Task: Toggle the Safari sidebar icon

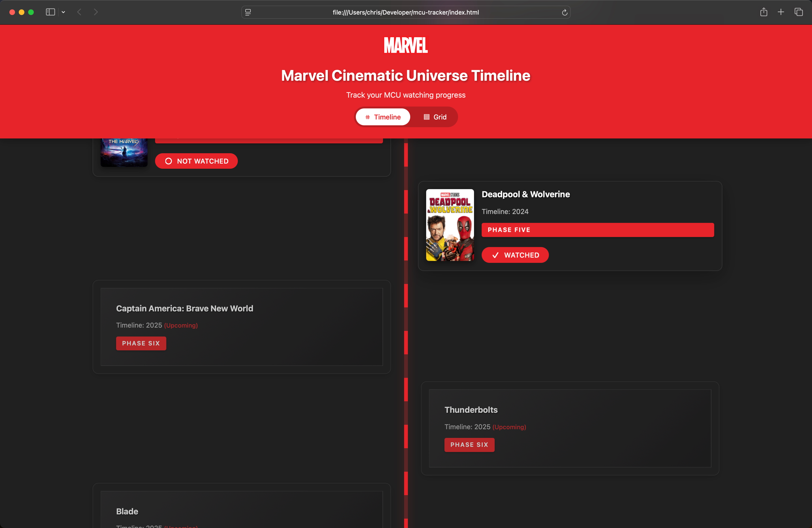Action: pos(50,12)
